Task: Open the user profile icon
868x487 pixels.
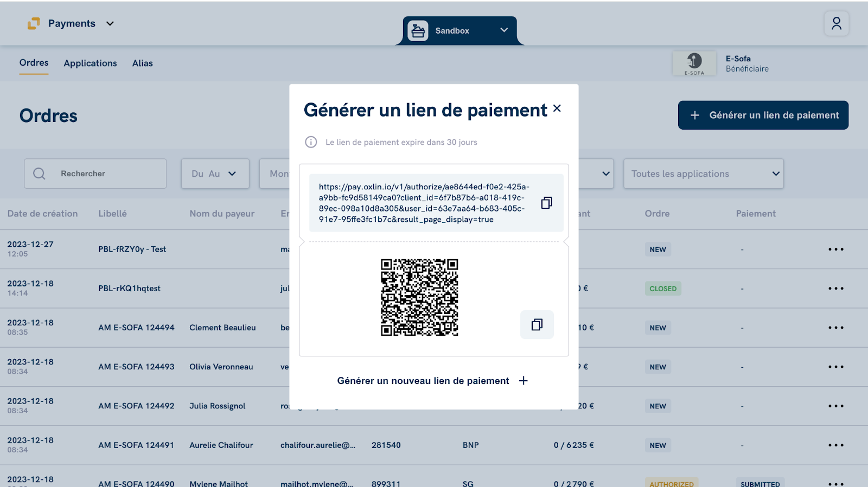Action: (x=836, y=24)
